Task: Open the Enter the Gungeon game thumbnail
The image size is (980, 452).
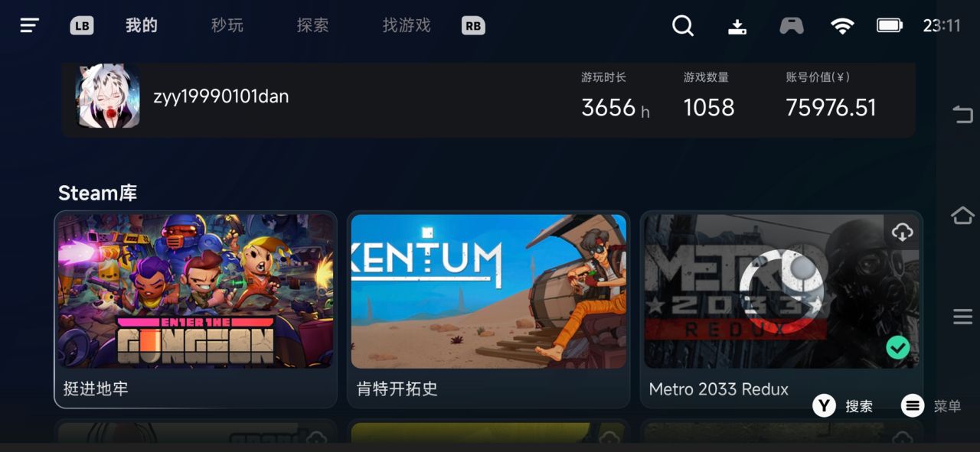Action: point(196,291)
